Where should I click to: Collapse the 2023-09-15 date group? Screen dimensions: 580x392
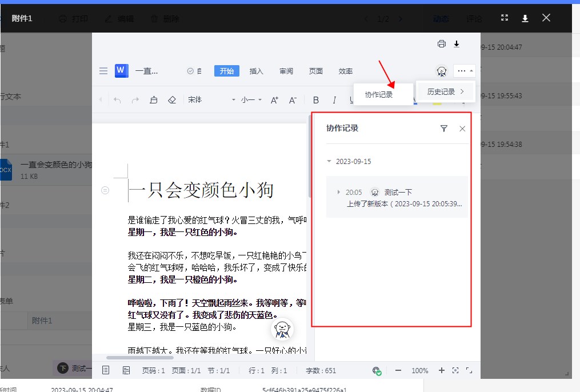pos(329,161)
